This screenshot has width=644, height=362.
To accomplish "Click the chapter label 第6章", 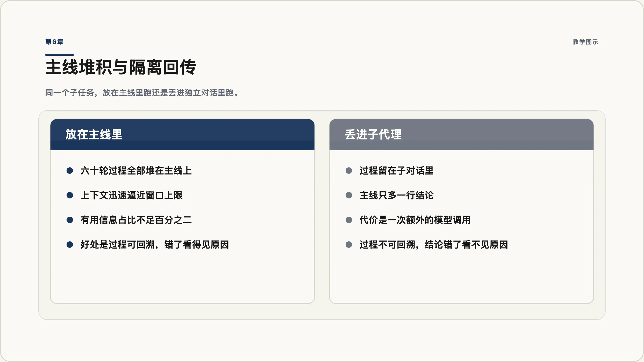I will (x=54, y=42).
